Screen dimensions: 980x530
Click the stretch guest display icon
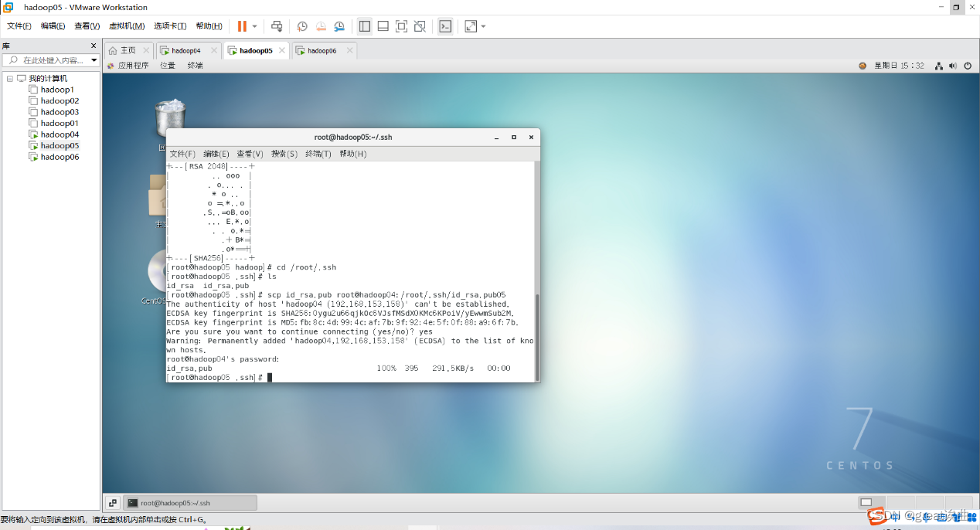tap(471, 26)
